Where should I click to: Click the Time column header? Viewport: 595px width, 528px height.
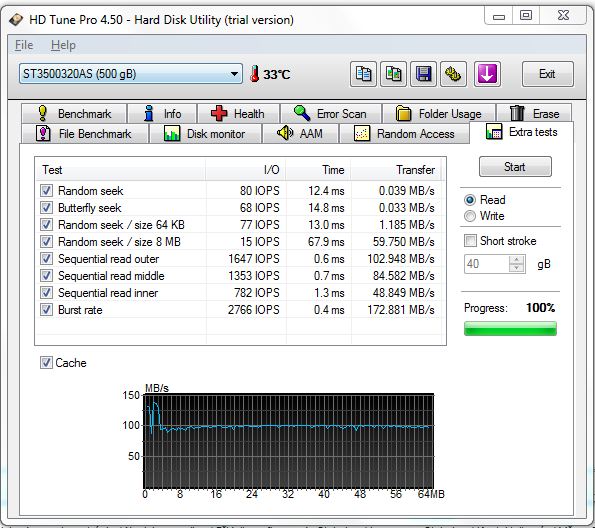[319, 170]
